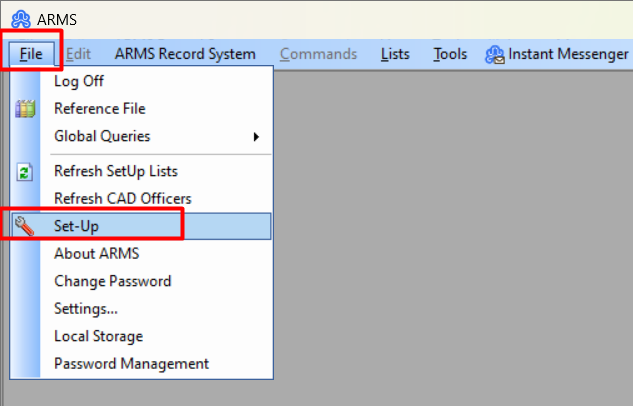
Task: Click the Refresh SetUp Lists page icon
Action: (x=25, y=172)
